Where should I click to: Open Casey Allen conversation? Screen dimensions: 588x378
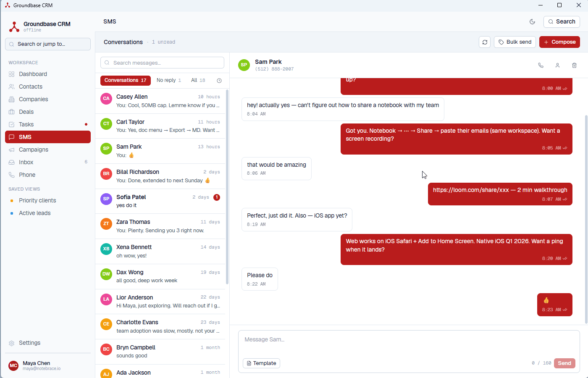point(160,101)
